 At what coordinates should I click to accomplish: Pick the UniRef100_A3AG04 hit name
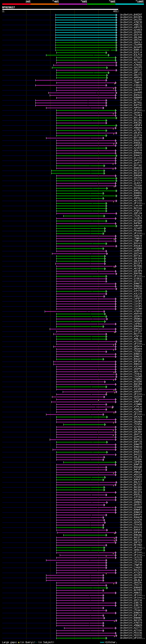click(131, 85)
